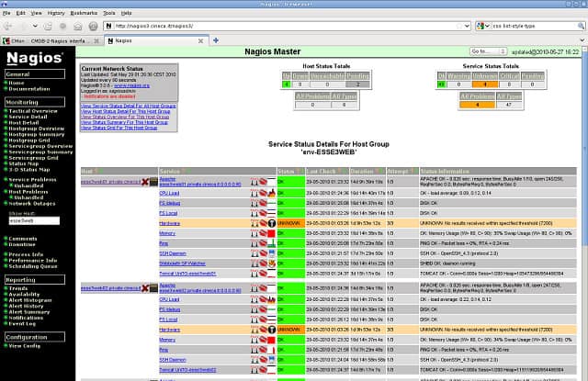Open the Go to... dropdown
This screenshot has width=588, height=381.
point(488,51)
